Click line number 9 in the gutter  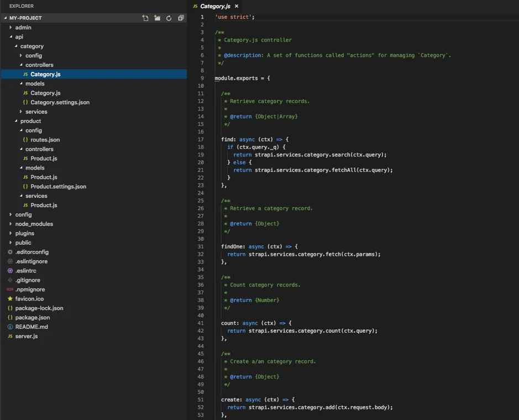tap(202, 78)
